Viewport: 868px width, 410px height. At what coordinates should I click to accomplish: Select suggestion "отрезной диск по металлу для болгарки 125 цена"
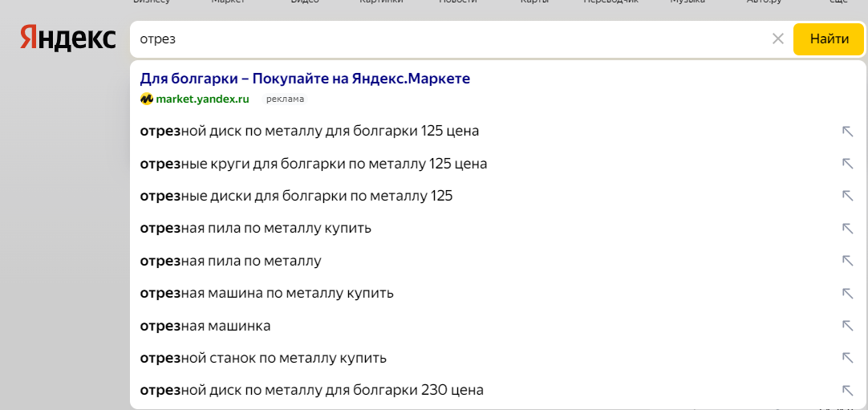(497, 131)
